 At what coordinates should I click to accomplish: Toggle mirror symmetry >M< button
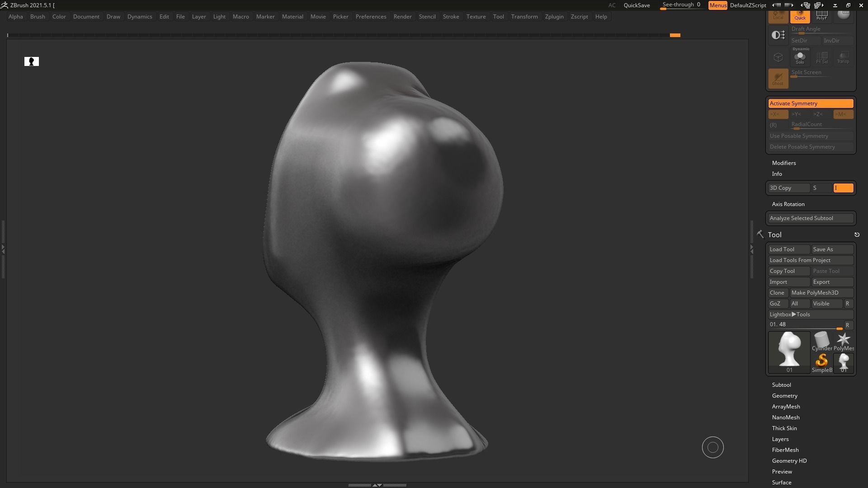pos(843,114)
